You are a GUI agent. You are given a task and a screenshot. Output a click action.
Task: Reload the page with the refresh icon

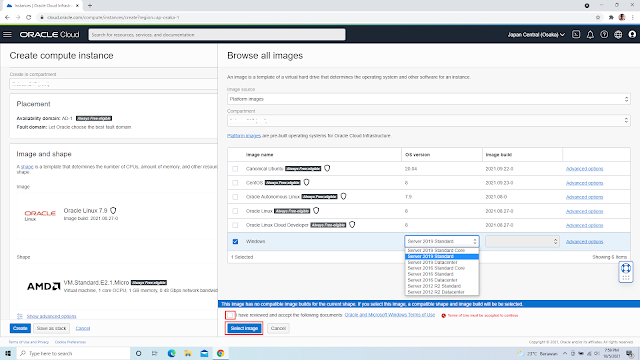29,17
